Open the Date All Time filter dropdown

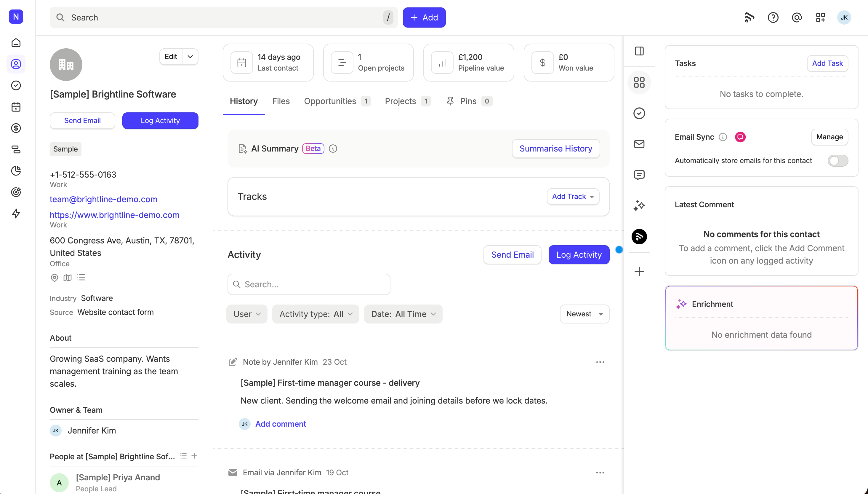coord(403,314)
